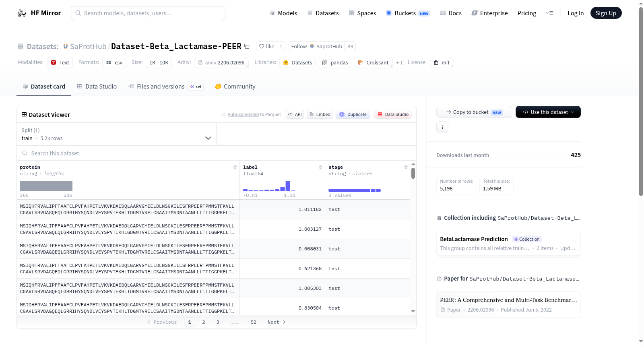Sort the protein column

click(235, 167)
